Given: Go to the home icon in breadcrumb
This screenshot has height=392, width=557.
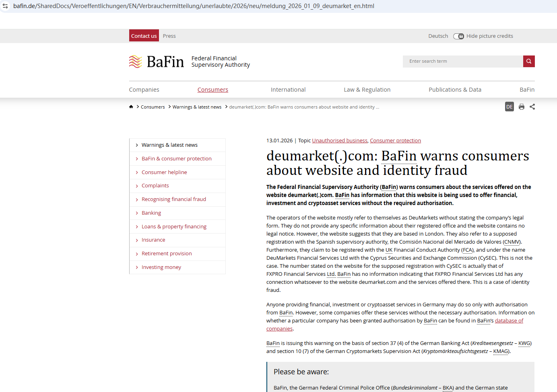Looking at the screenshot, I should point(131,107).
